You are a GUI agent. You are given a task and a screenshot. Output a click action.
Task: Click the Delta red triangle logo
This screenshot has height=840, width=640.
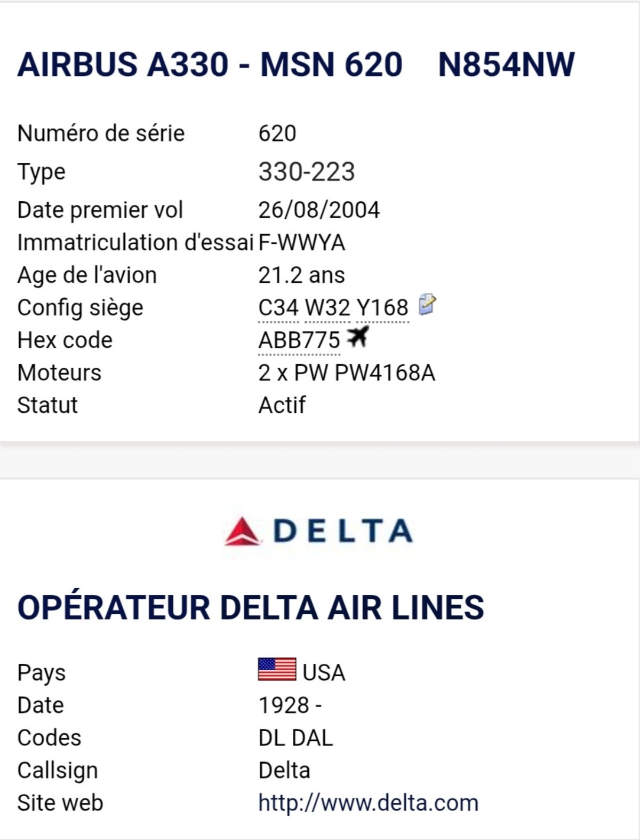tap(243, 531)
